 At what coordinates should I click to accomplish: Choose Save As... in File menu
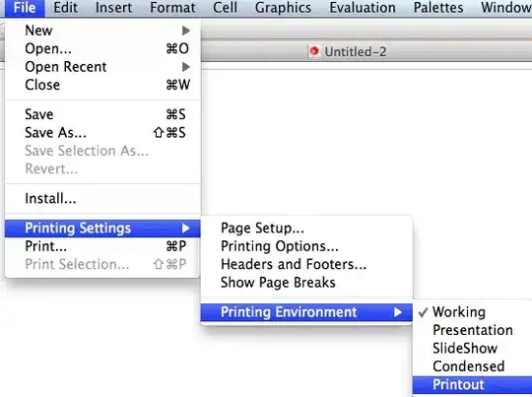tap(102, 133)
